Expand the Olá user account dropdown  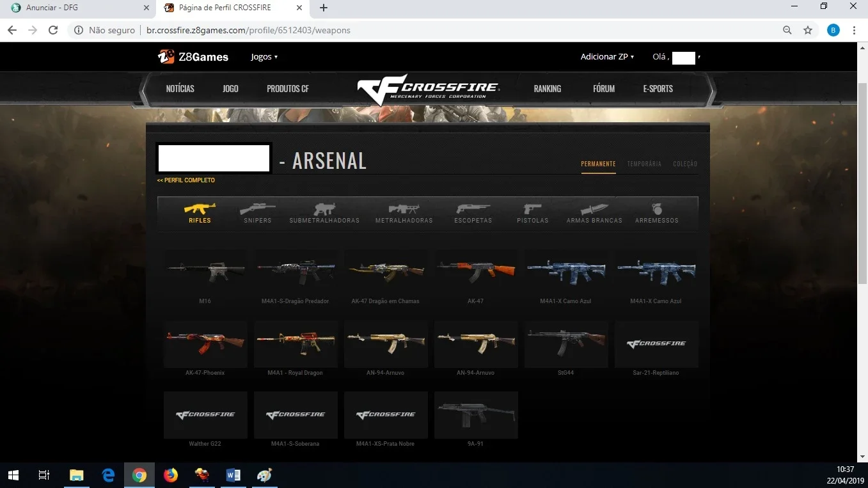pyautogui.click(x=677, y=58)
